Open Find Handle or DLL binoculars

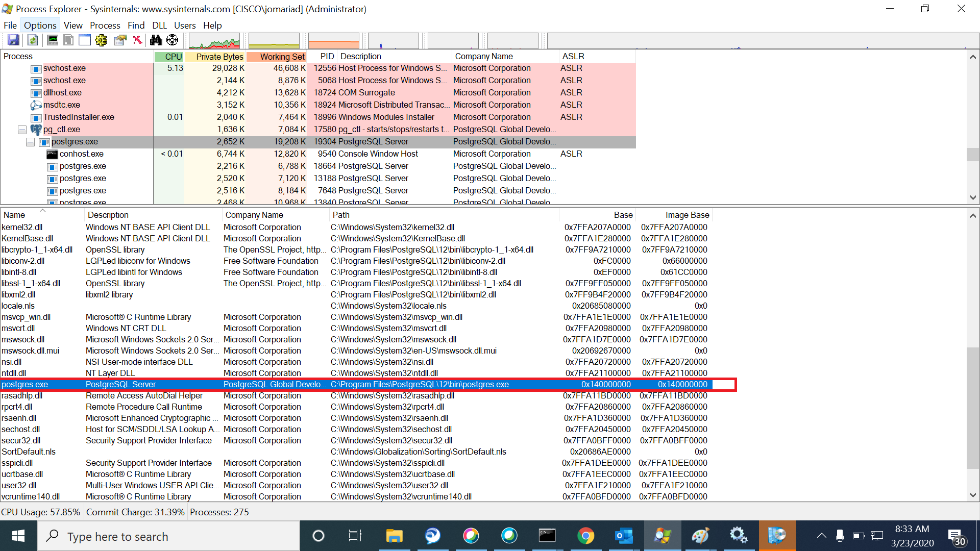click(x=156, y=40)
